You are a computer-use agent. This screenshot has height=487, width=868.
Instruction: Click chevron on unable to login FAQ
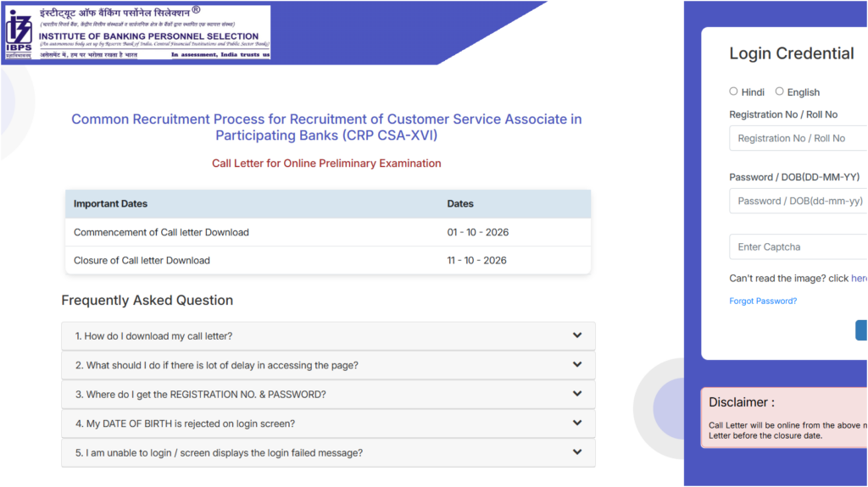(577, 452)
